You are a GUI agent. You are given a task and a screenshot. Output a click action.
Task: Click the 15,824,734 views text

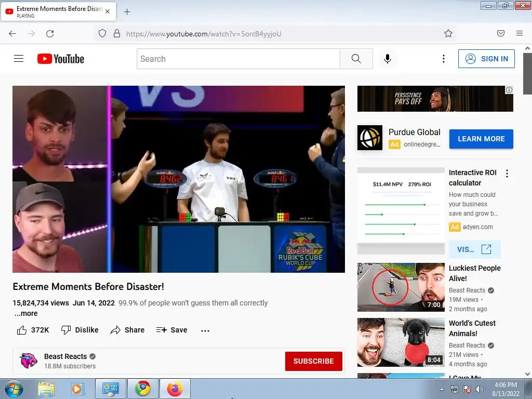(x=41, y=303)
